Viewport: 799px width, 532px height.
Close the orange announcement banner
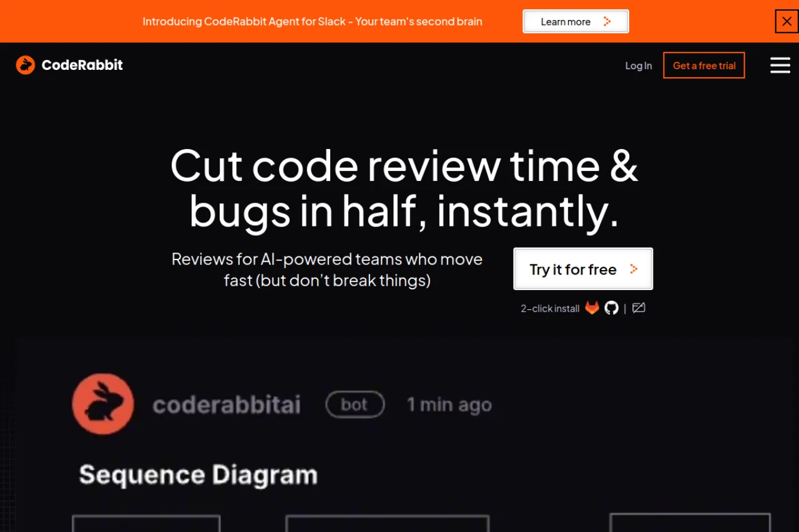click(x=787, y=21)
